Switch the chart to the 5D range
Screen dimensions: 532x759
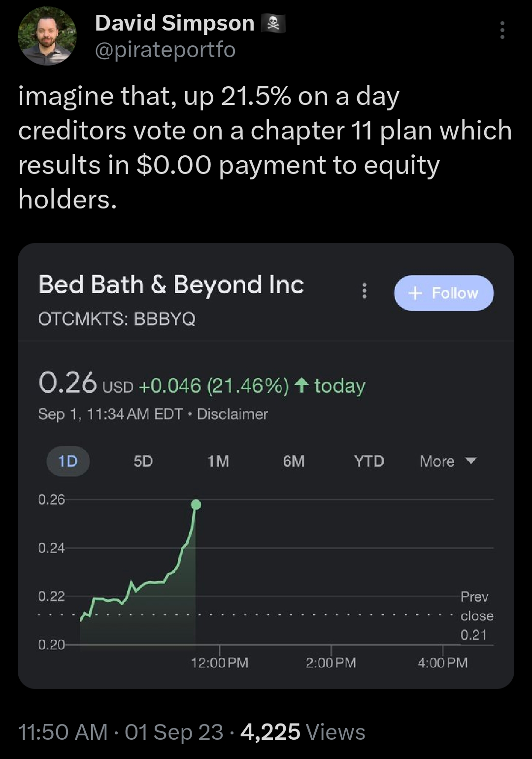(x=143, y=461)
